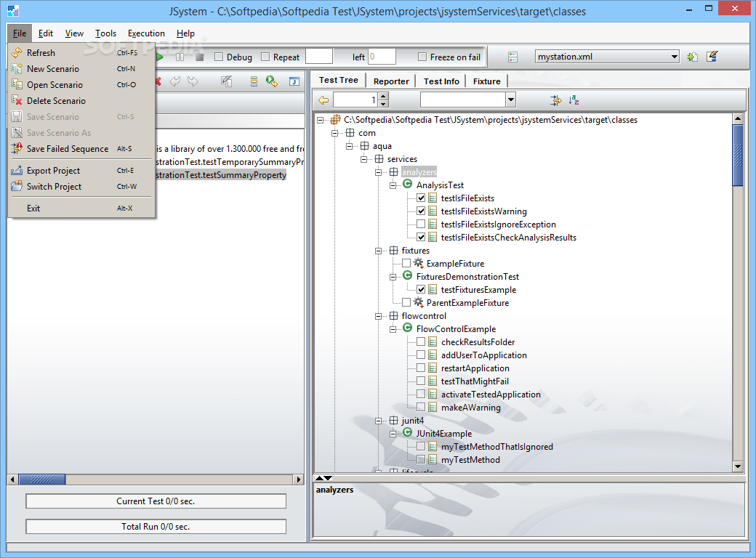Image resolution: width=756 pixels, height=558 pixels.
Task: Click the JSystem application icon in title bar
Action: 13,11
